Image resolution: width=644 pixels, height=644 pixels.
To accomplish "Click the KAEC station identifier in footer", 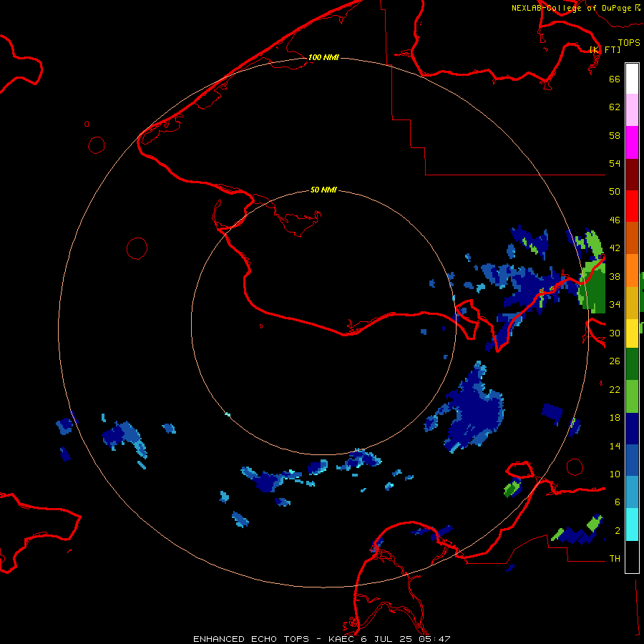I will click(x=341, y=639).
